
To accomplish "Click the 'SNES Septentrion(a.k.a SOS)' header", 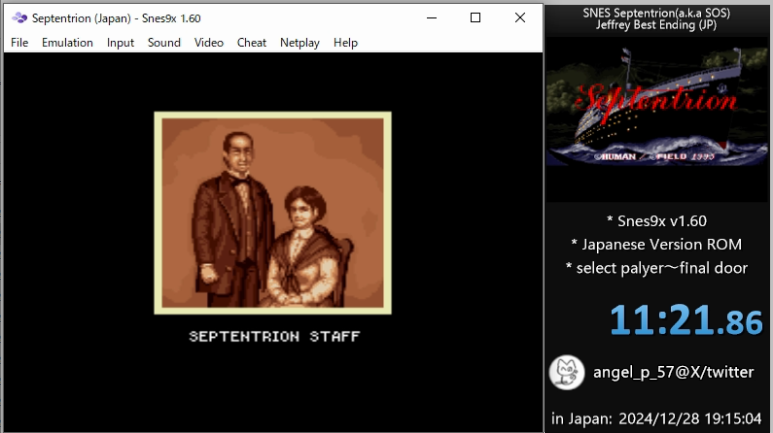I will [x=656, y=13].
